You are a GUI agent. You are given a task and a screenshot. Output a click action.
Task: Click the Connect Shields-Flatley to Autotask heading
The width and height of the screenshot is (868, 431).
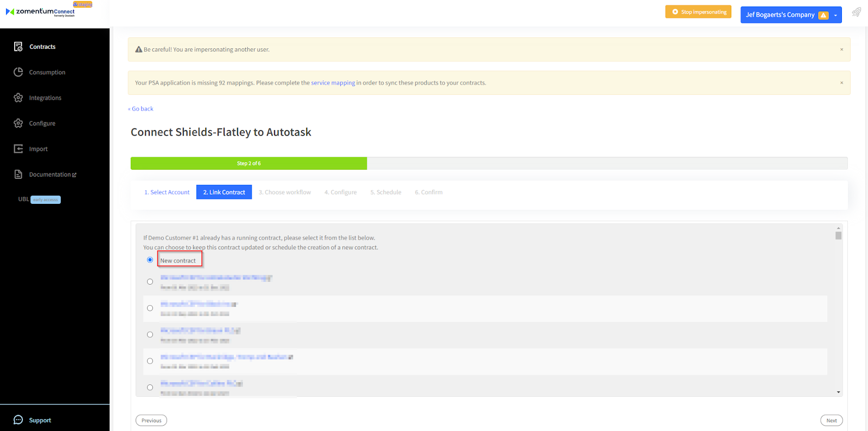click(x=221, y=132)
